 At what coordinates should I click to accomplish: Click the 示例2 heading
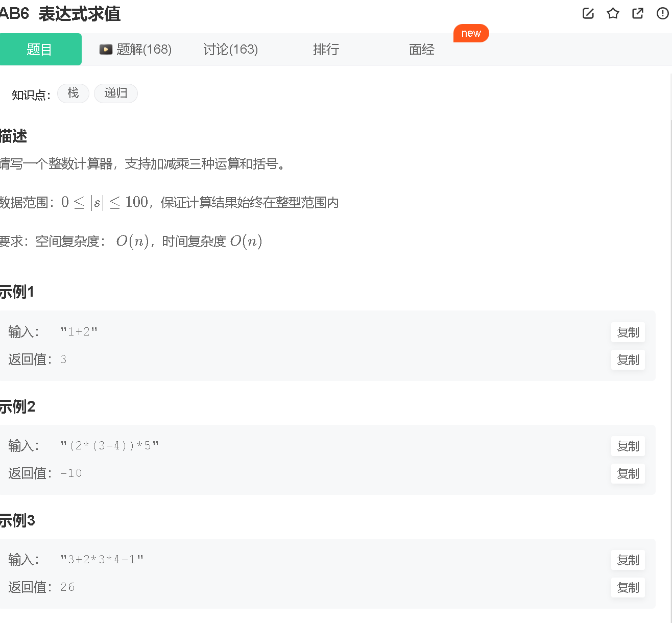tap(17, 407)
